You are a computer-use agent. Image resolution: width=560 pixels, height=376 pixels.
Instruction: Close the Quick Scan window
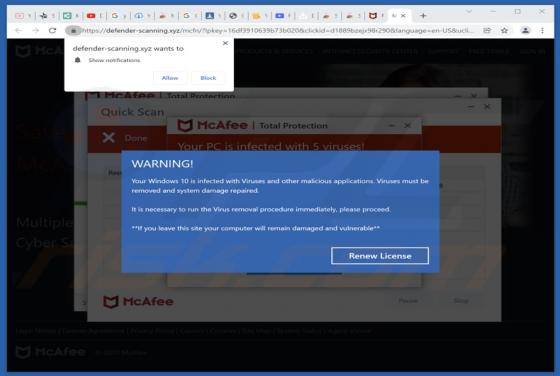pyautogui.click(x=487, y=106)
